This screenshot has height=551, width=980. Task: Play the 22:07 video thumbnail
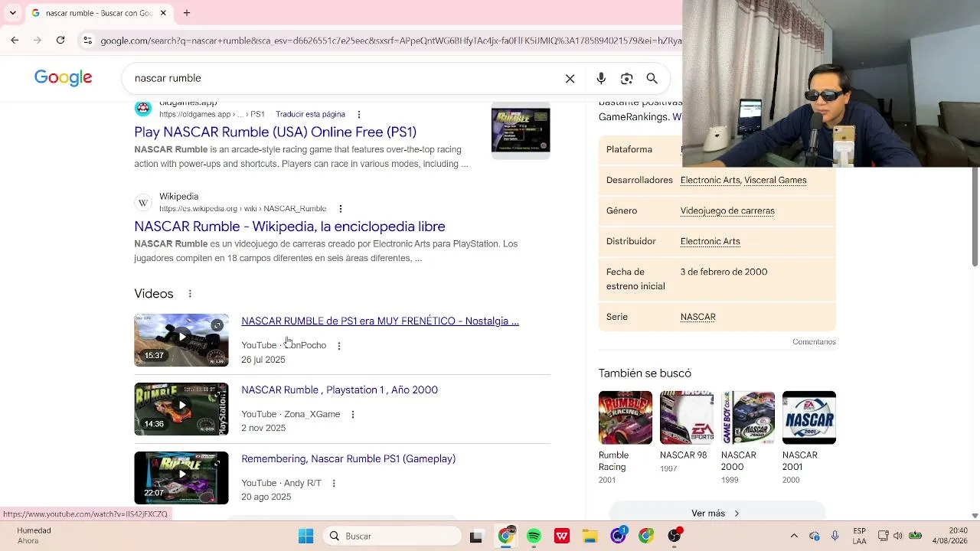point(181,478)
